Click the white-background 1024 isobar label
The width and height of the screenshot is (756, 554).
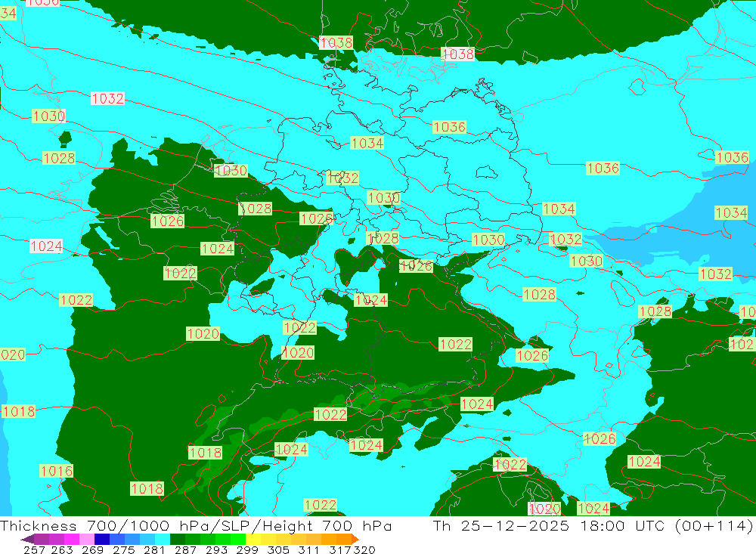pos(46,246)
